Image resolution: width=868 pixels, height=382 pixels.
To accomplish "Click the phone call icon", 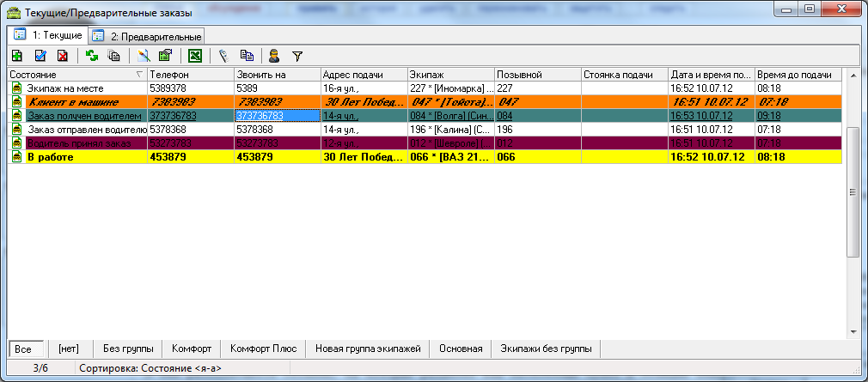I will (223, 57).
